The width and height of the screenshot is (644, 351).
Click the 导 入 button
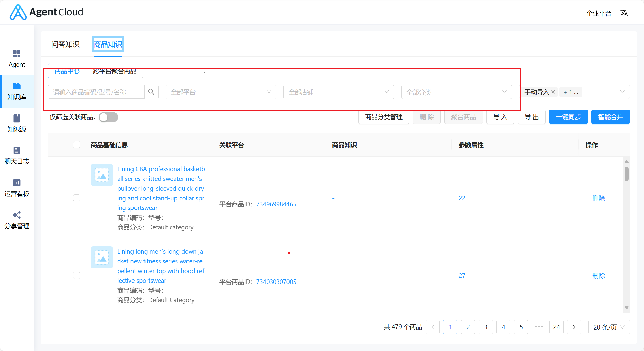coord(500,117)
